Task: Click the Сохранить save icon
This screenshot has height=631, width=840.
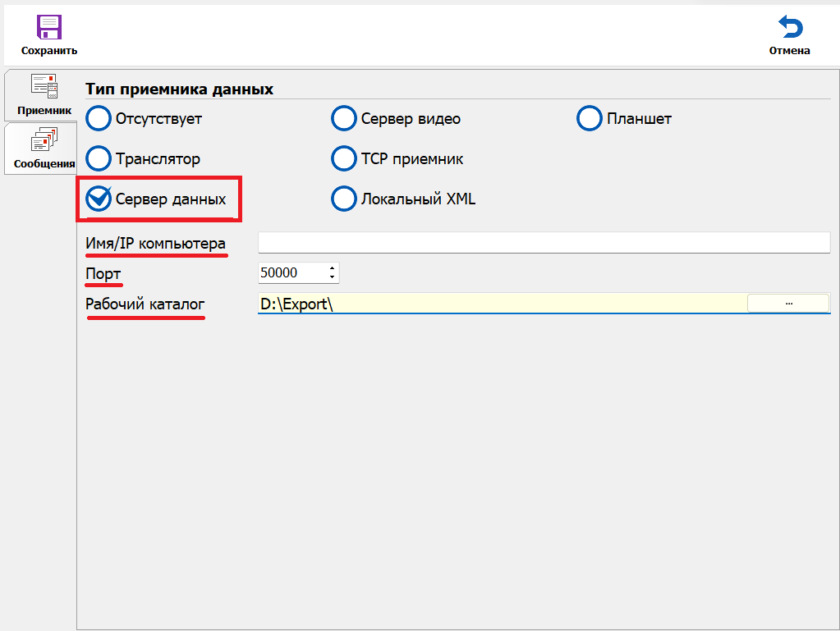Action: coord(49,28)
